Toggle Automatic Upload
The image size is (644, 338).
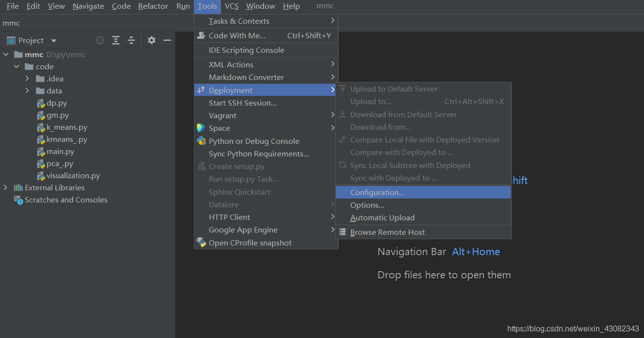click(424, 218)
